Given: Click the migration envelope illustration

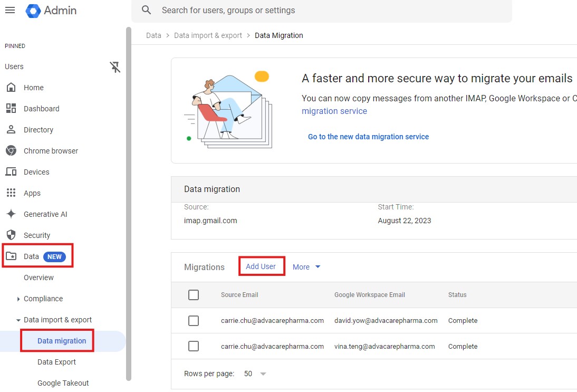Looking at the screenshot, I should click(x=228, y=110).
